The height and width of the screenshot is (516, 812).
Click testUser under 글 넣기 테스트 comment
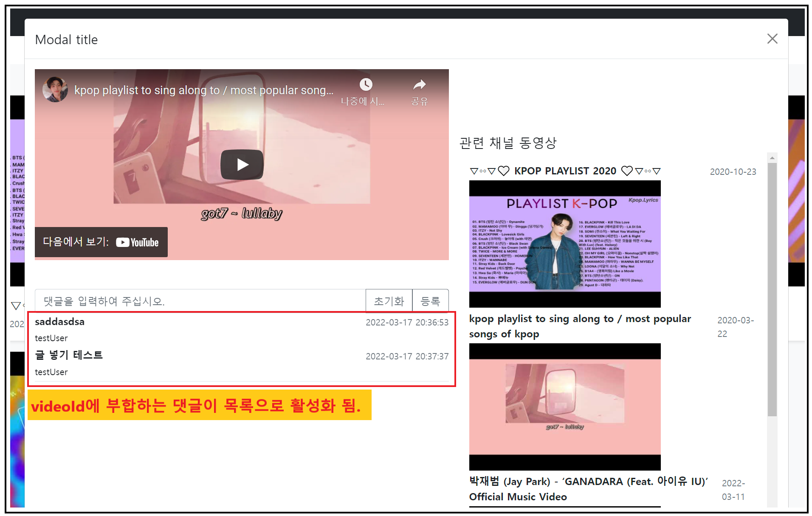coord(51,372)
